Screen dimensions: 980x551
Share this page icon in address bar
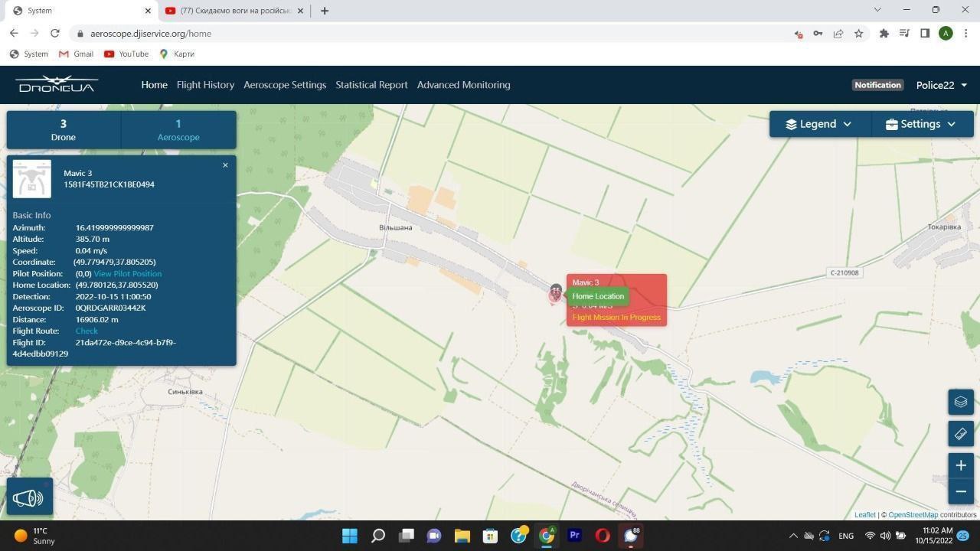pos(838,34)
